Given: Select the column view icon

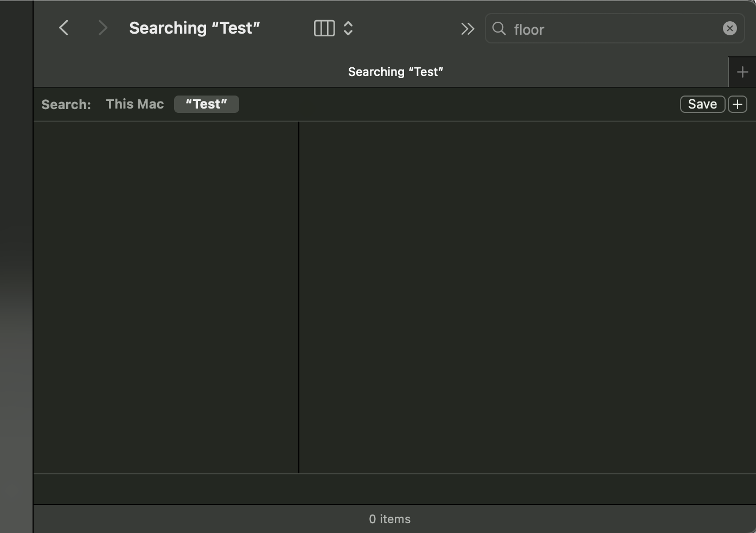Looking at the screenshot, I should click(x=324, y=28).
